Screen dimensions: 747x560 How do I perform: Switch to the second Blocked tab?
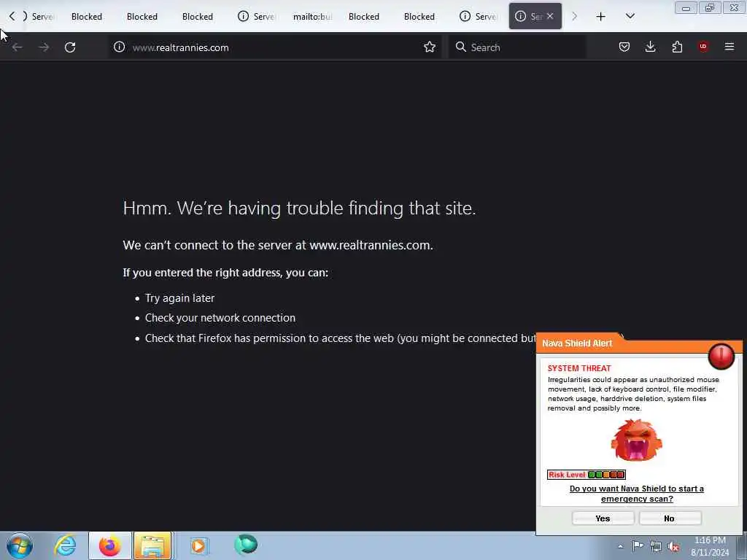tap(142, 17)
